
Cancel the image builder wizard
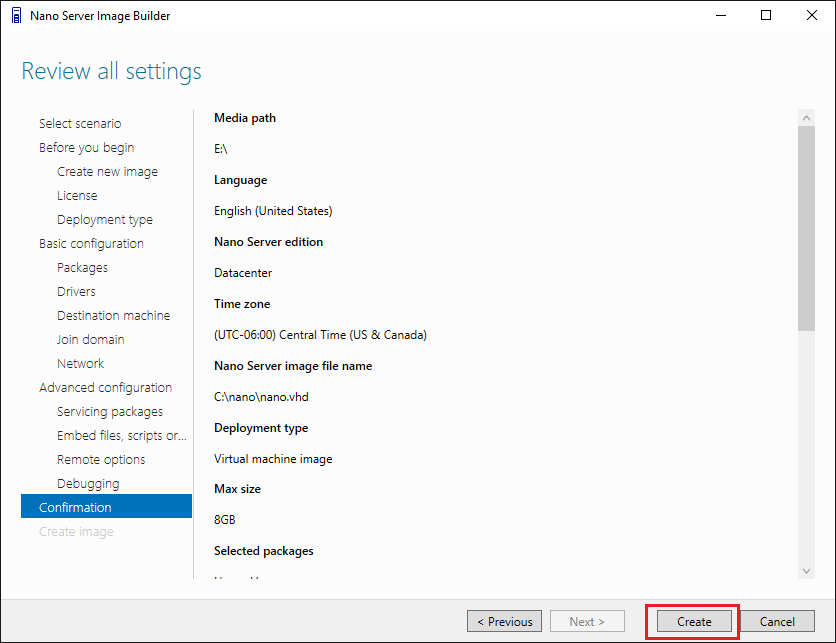[x=777, y=621]
